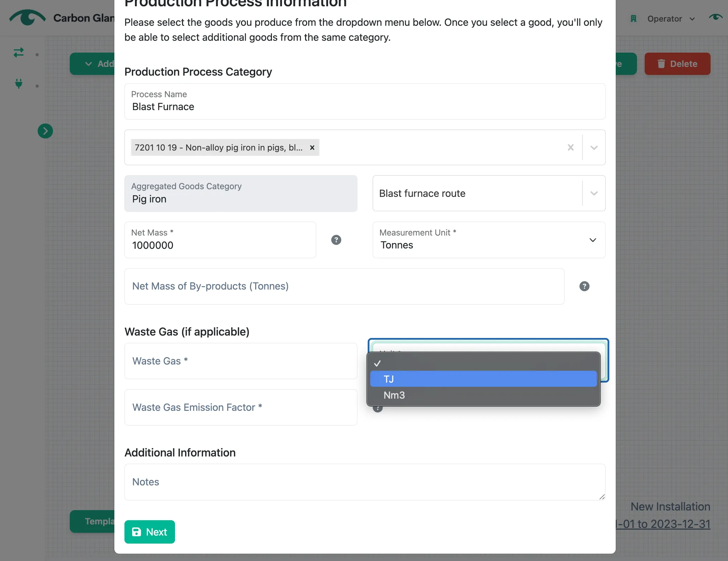Viewport: 728px width, 561px height.
Task: Click the Net Mass input field
Action: coord(220,240)
